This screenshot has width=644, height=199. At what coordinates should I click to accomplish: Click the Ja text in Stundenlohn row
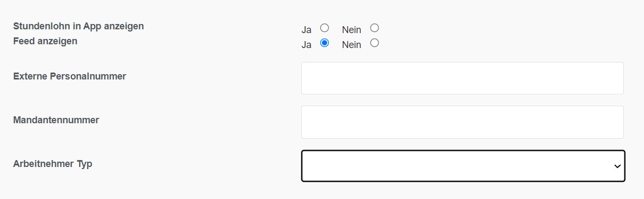tap(306, 30)
